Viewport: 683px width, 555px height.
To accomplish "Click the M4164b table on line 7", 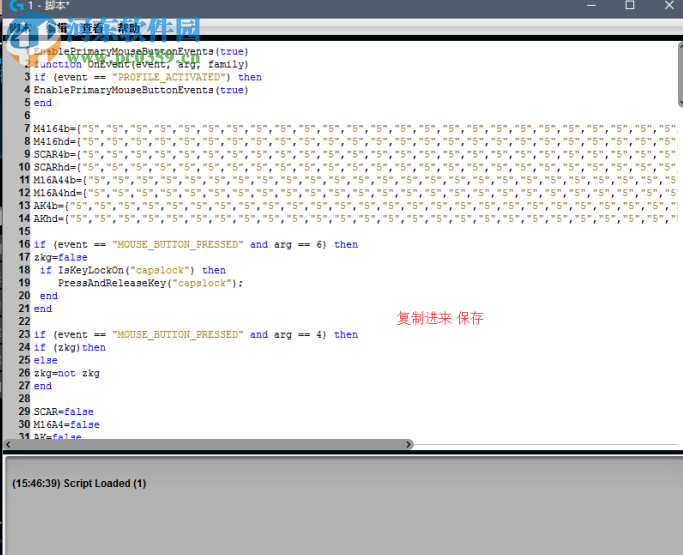I will coord(355,129).
